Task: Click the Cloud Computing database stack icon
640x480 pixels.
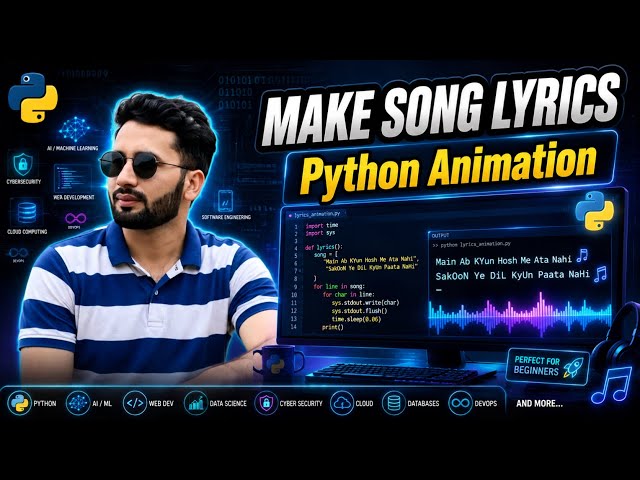Action: click(x=27, y=213)
